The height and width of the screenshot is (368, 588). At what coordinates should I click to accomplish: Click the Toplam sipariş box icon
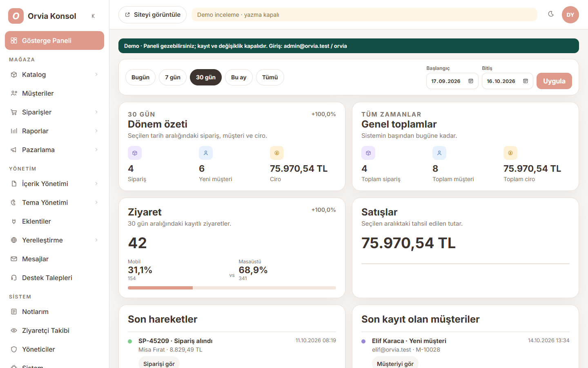(x=368, y=153)
